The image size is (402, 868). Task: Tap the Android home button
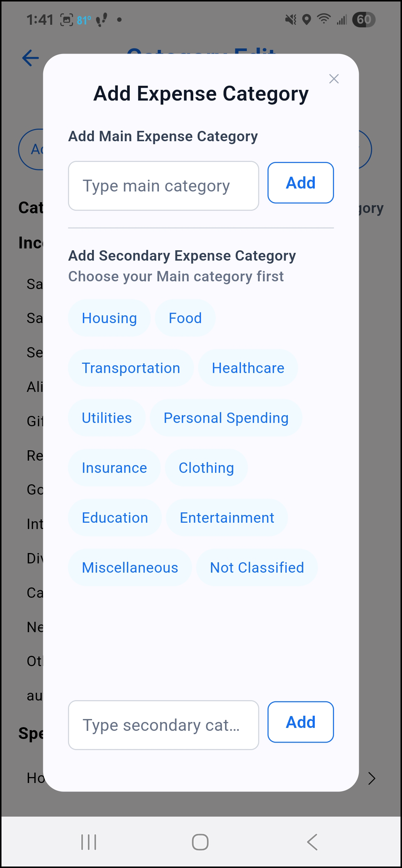point(200,842)
